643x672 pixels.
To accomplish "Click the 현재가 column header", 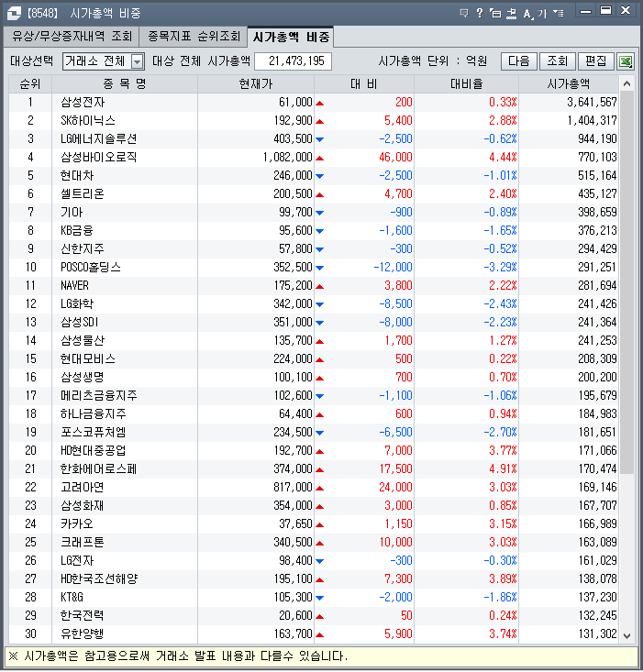I will [x=256, y=83].
